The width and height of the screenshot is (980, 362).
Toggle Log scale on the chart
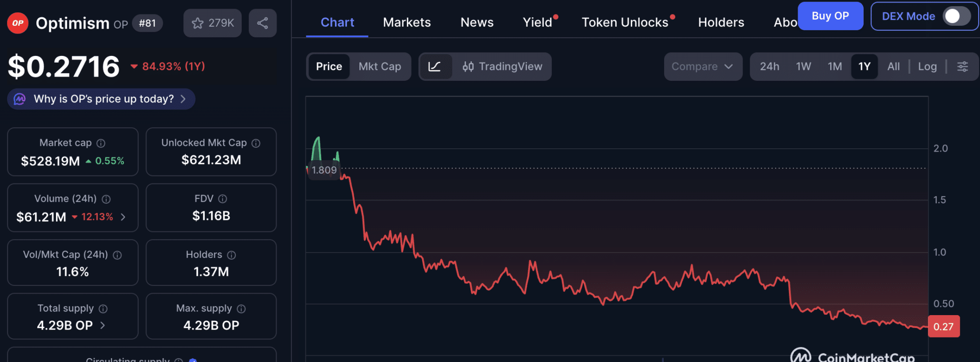pyautogui.click(x=927, y=66)
